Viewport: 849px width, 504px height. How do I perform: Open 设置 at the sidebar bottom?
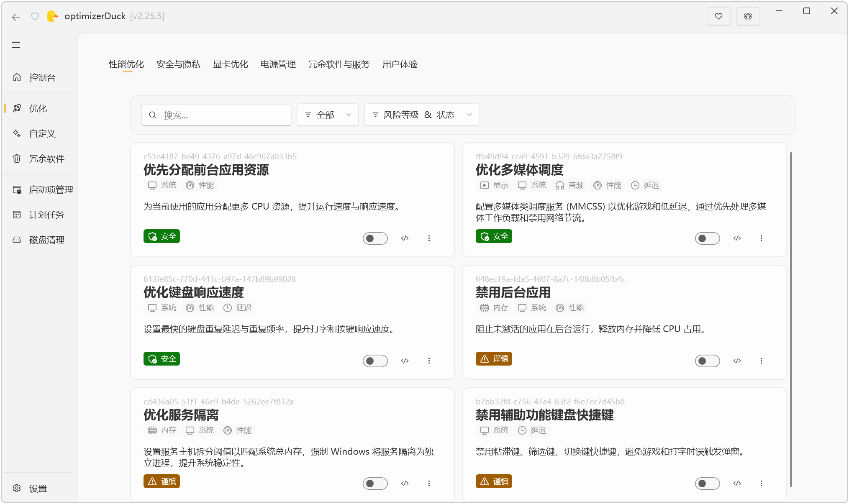(x=39, y=488)
